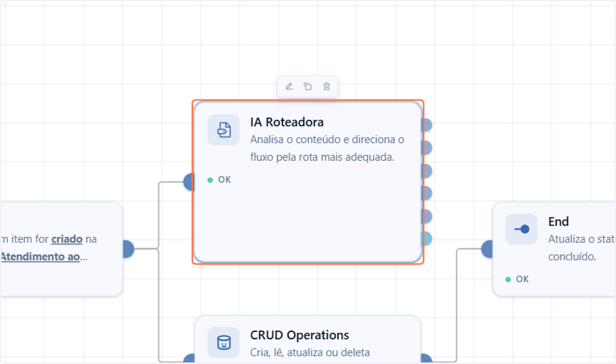This screenshot has height=364, width=616.
Task: Click the IA Roteadora router node icon
Action: click(x=223, y=130)
